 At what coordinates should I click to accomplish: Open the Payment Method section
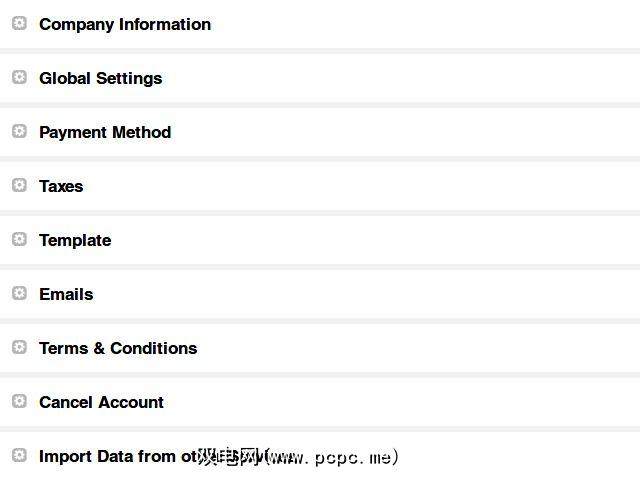pyautogui.click(x=105, y=132)
